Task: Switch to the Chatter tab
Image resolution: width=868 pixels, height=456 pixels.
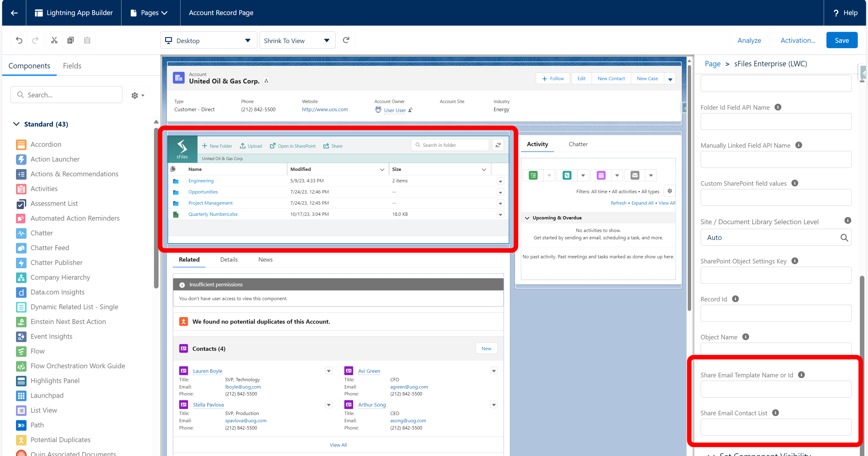Action: pos(578,144)
